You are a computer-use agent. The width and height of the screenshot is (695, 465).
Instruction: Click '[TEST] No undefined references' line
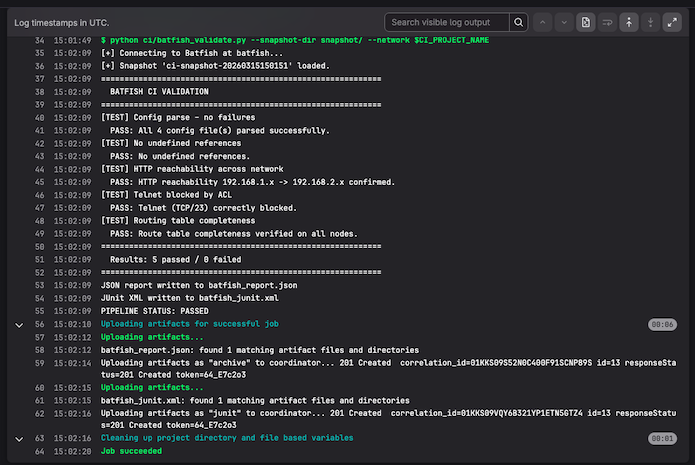point(171,143)
